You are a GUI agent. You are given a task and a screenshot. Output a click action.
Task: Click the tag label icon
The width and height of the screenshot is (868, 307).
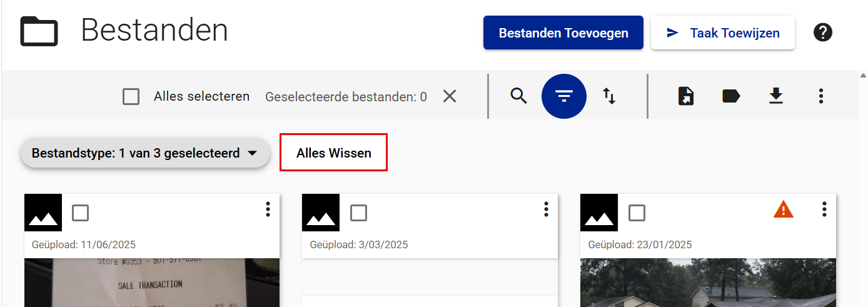coord(731,96)
